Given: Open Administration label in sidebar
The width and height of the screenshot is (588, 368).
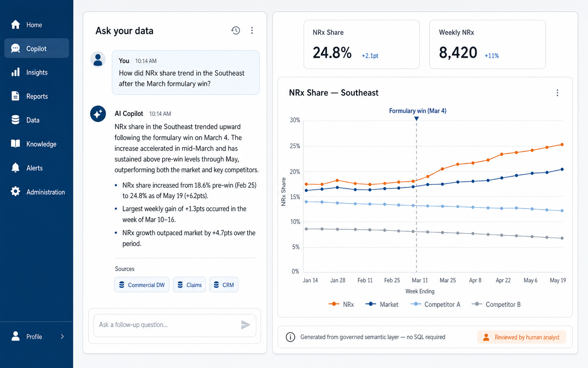Looking at the screenshot, I should (46, 192).
